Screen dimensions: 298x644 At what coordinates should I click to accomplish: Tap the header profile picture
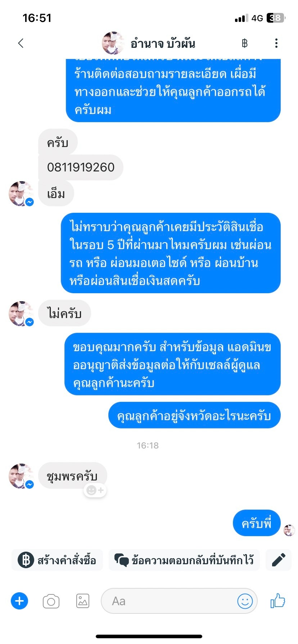point(113,43)
